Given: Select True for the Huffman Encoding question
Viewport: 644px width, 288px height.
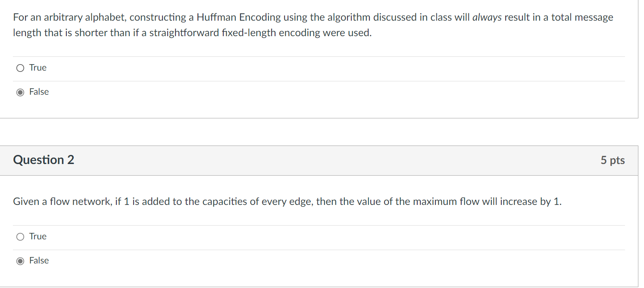Looking at the screenshot, I should [x=20, y=68].
